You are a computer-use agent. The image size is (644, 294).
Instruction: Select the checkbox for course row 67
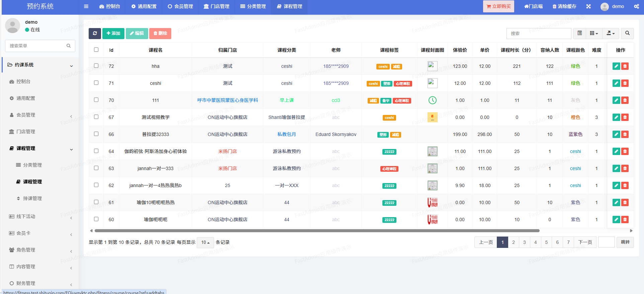coord(96,117)
